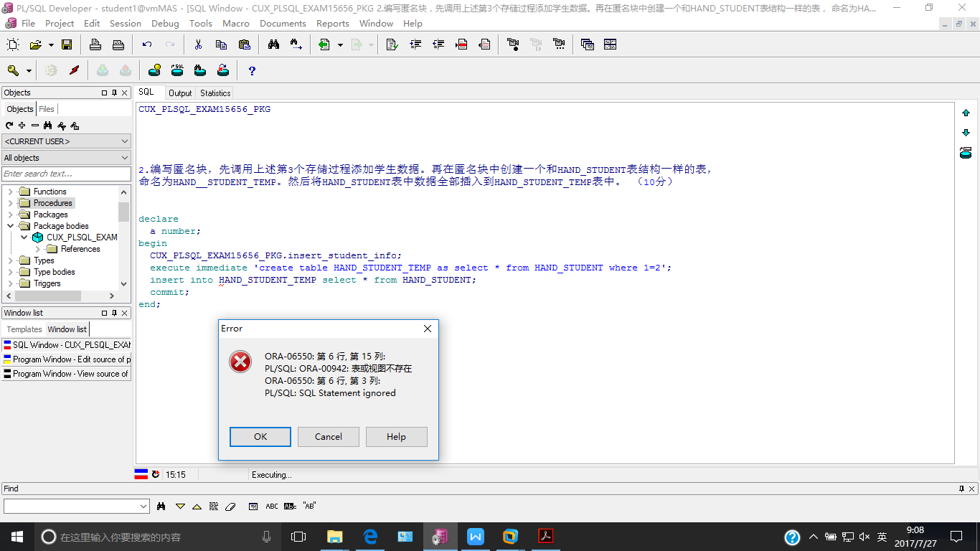The width and height of the screenshot is (980, 551).
Task: Expand the Functions tree folder
Action: coord(10,192)
